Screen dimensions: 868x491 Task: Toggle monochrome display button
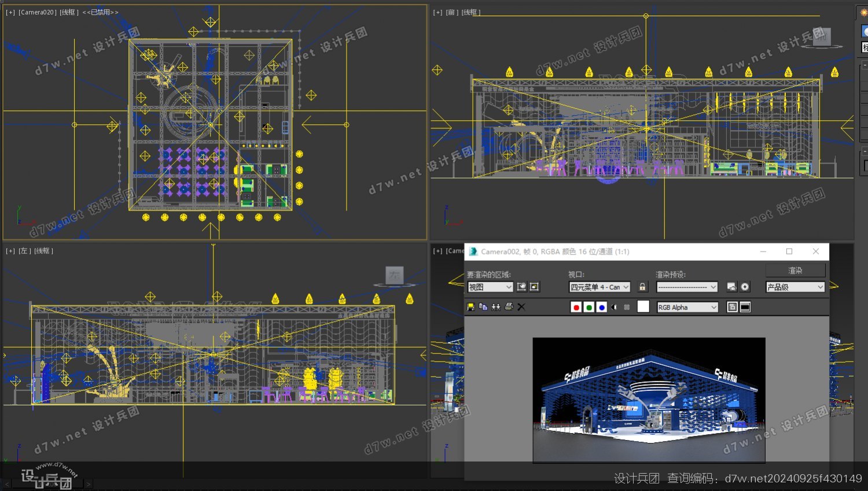[x=627, y=307]
